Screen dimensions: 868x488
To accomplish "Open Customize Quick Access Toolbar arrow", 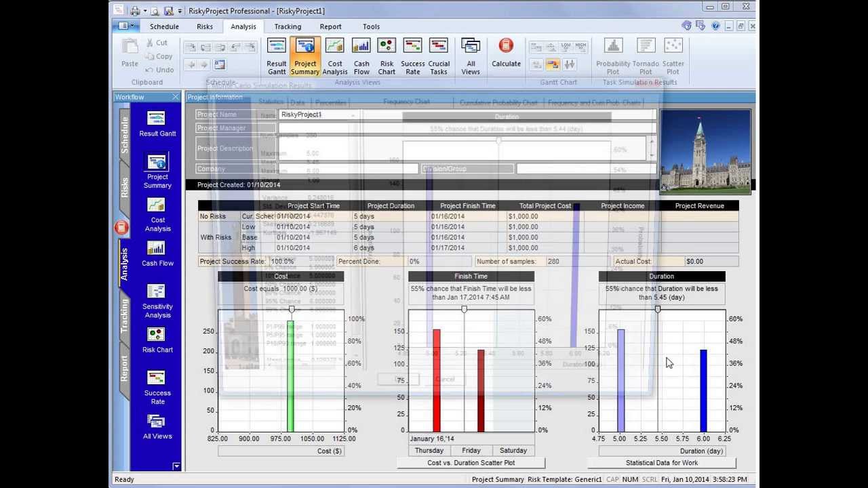I will coord(180,11).
